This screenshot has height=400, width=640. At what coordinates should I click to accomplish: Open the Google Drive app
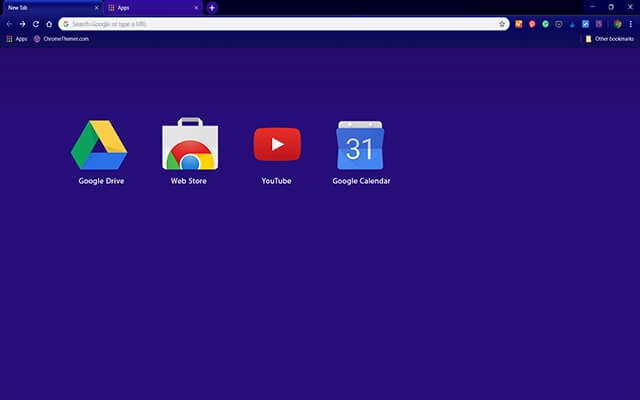(99, 144)
